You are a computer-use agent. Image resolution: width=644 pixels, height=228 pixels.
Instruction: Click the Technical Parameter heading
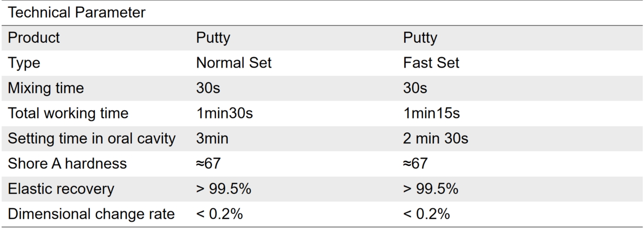pyautogui.click(x=77, y=12)
